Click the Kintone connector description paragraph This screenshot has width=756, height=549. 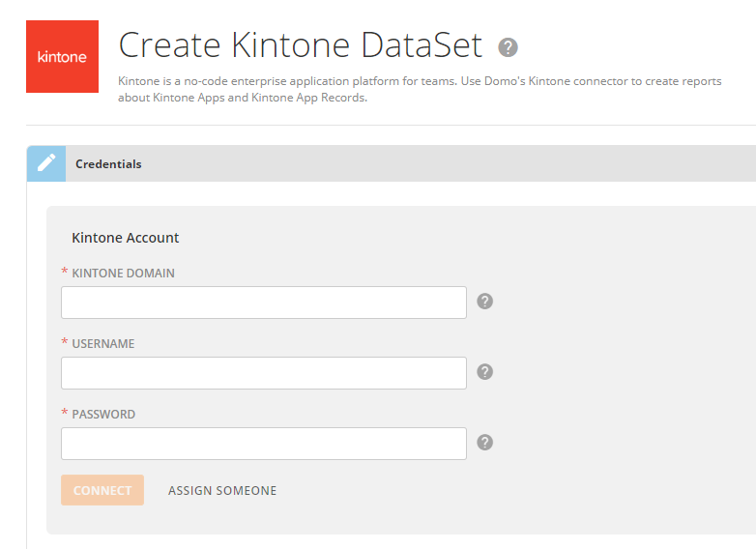click(420, 89)
